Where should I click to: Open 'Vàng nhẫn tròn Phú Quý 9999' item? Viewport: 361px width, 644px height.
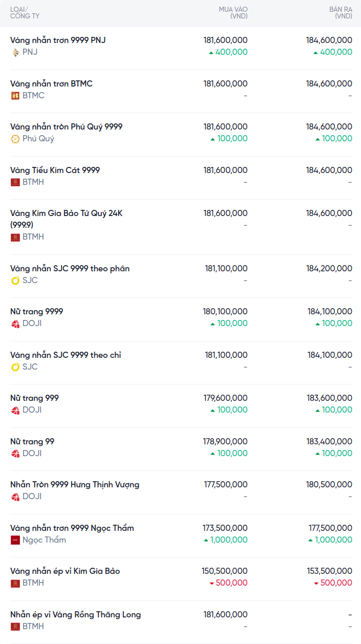click(67, 127)
